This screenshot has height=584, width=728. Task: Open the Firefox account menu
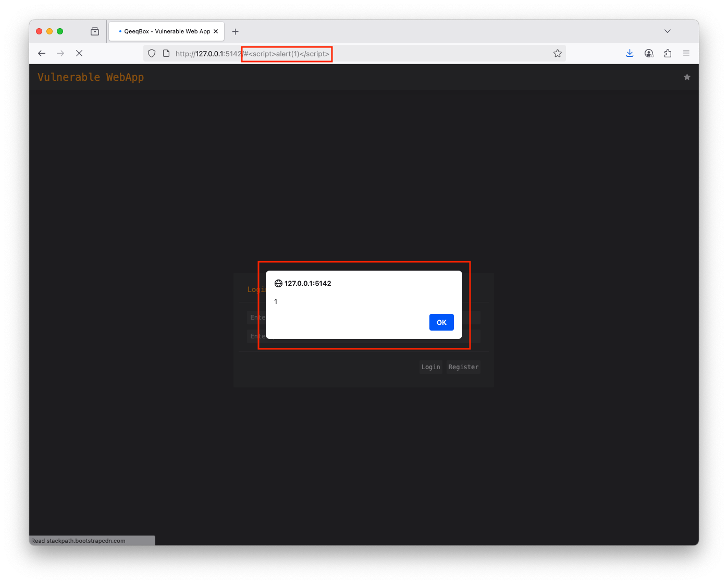pyautogui.click(x=649, y=53)
